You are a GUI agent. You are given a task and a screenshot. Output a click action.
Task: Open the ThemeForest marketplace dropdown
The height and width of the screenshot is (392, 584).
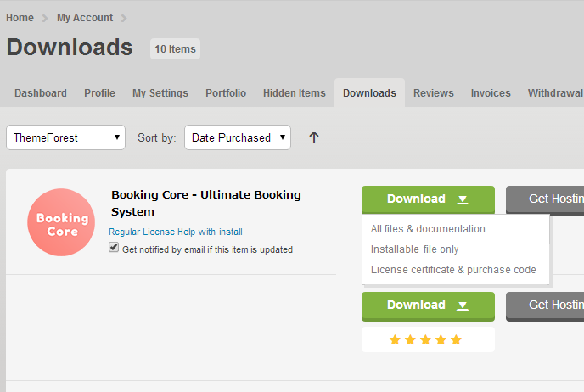(x=65, y=137)
